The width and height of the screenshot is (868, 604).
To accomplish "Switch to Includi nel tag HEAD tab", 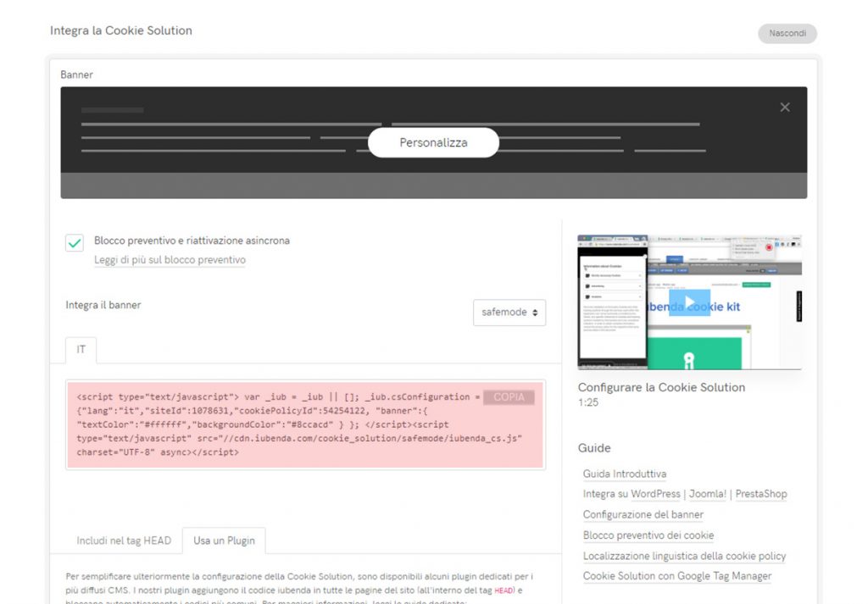I will [x=124, y=540].
